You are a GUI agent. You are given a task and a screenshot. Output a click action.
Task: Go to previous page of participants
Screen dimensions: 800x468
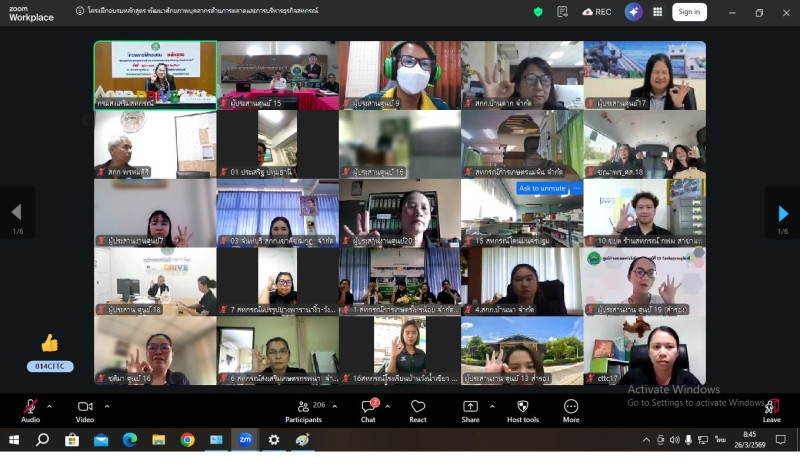pyautogui.click(x=16, y=212)
